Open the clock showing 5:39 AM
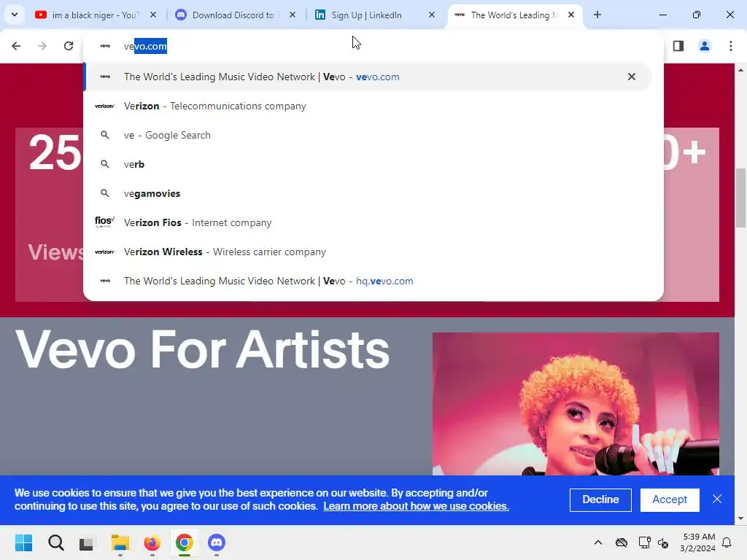This screenshot has height=560, width=747. tap(697, 542)
